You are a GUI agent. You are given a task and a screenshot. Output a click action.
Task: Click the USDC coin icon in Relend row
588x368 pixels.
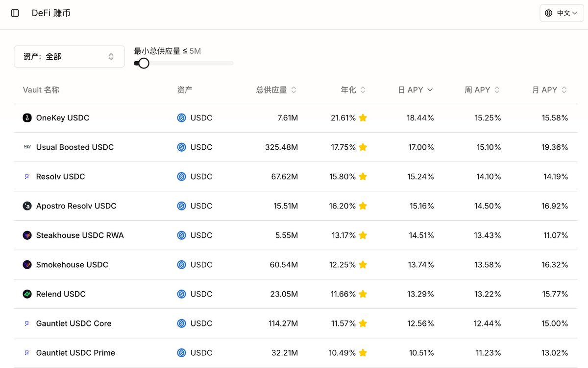pos(182,294)
